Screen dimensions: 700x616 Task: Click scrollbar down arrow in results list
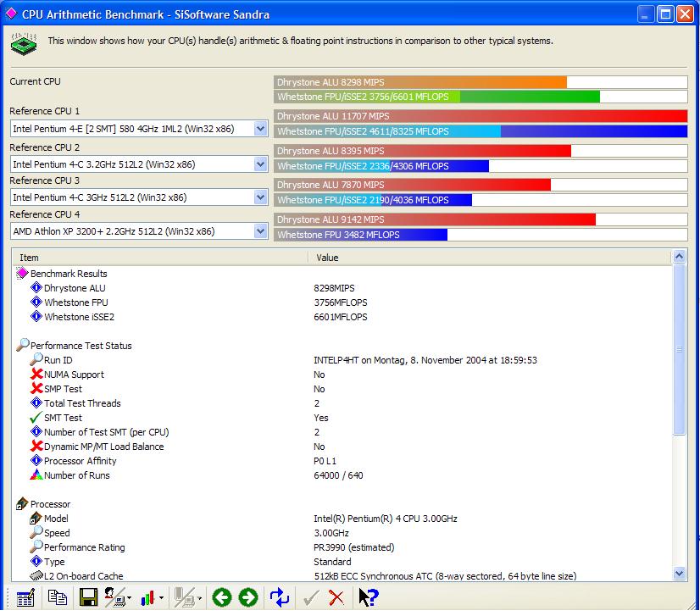pyautogui.click(x=679, y=573)
